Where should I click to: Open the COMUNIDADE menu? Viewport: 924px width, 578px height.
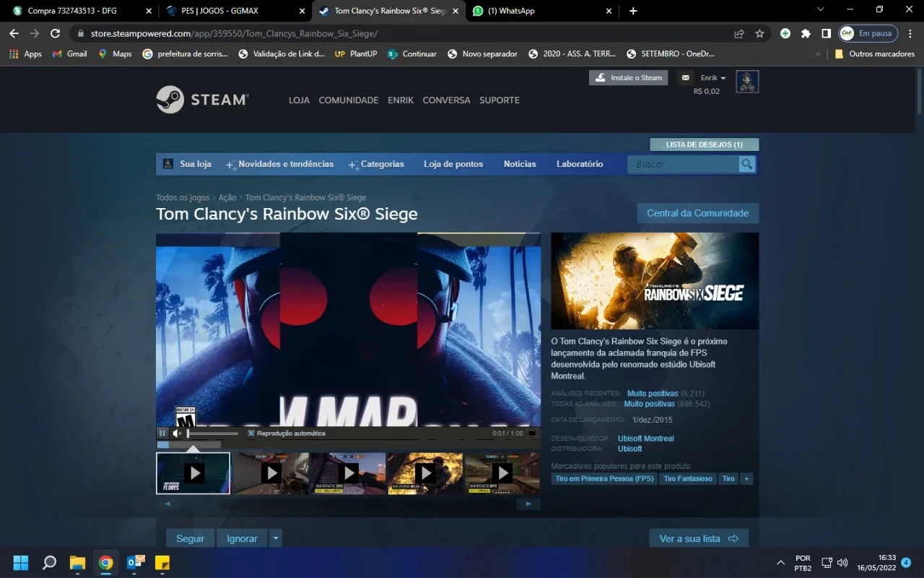(x=349, y=100)
